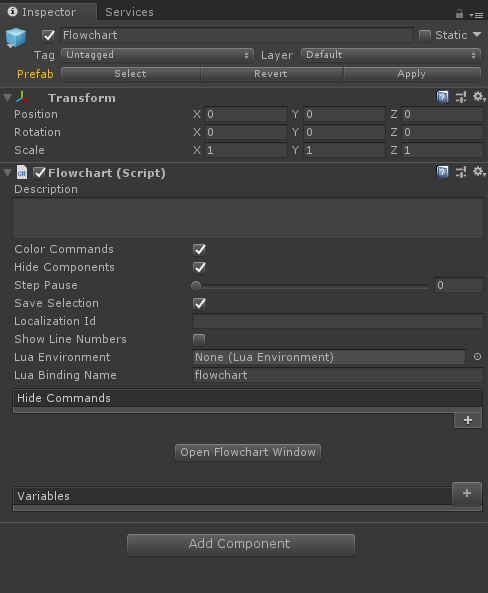Image resolution: width=488 pixels, height=593 pixels.
Task: Toggle the Color Commands checkbox
Action: click(199, 250)
